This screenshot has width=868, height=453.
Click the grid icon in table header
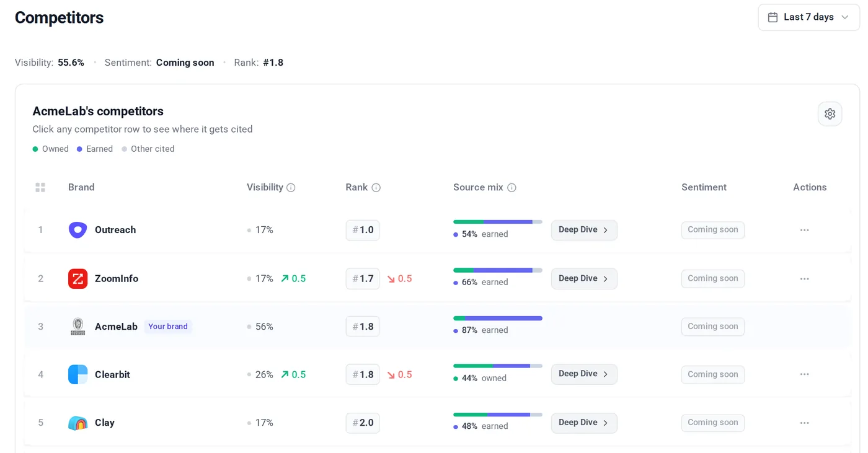(x=40, y=187)
